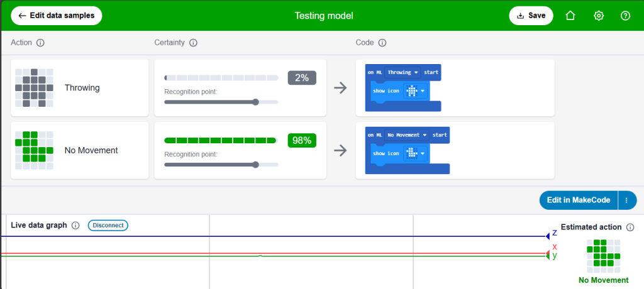Save the project
The image size is (644, 289).
click(x=531, y=16)
